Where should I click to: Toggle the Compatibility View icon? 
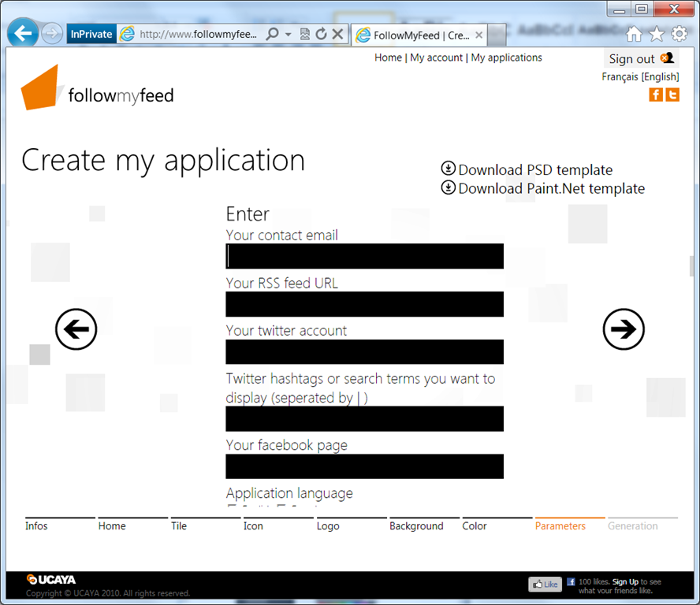point(305,34)
